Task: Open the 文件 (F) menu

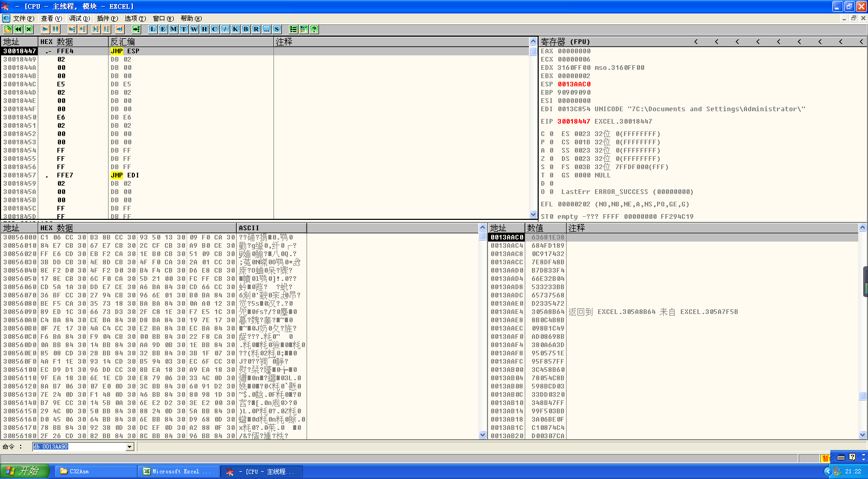Action: tap(24, 19)
